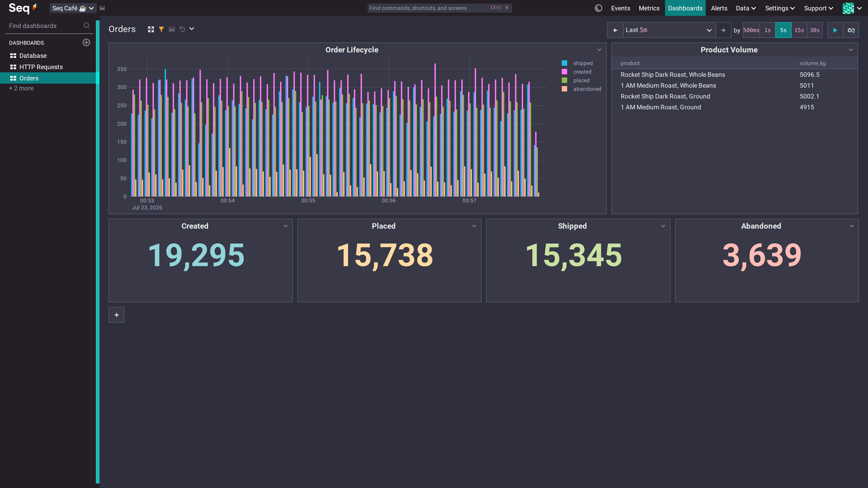
Task: Open the Placed panel menu chevron
Action: pos(474,226)
